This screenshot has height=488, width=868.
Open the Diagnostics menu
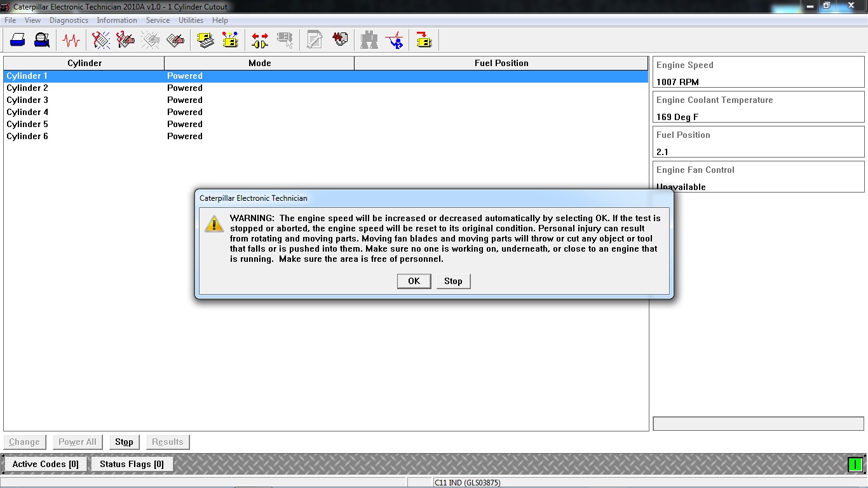(x=69, y=20)
